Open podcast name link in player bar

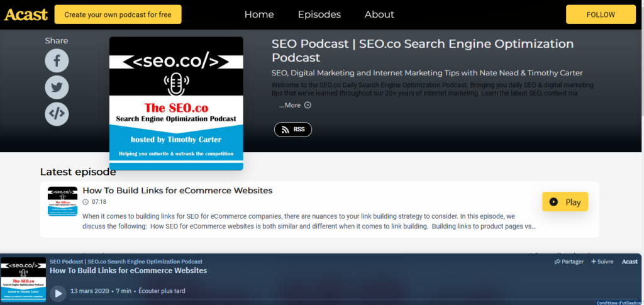126,262
